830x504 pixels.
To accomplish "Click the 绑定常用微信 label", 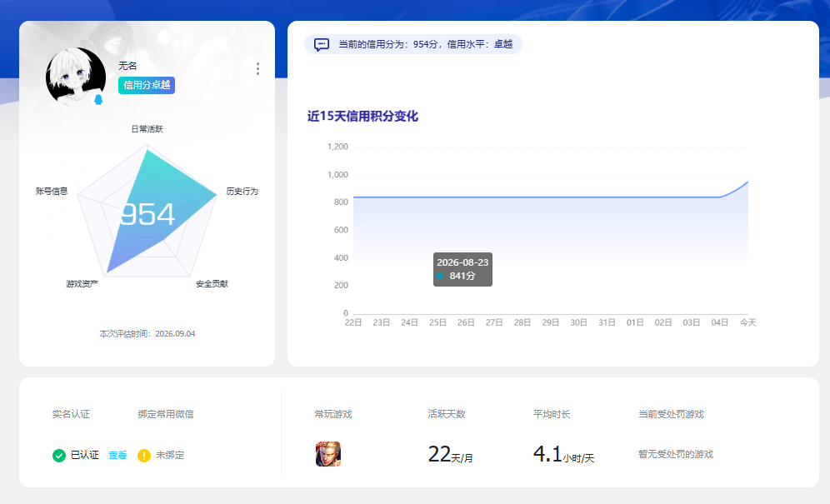I will pyautogui.click(x=166, y=414).
